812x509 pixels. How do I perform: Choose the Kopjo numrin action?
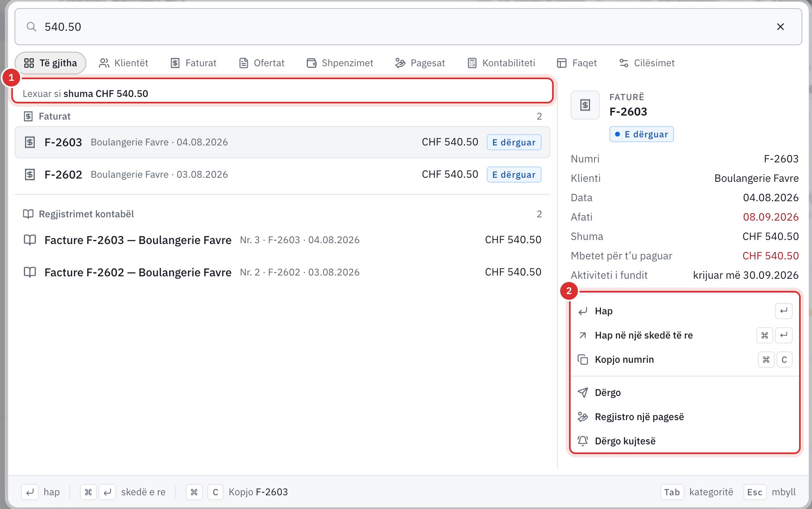pyautogui.click(x=684, y=360)
